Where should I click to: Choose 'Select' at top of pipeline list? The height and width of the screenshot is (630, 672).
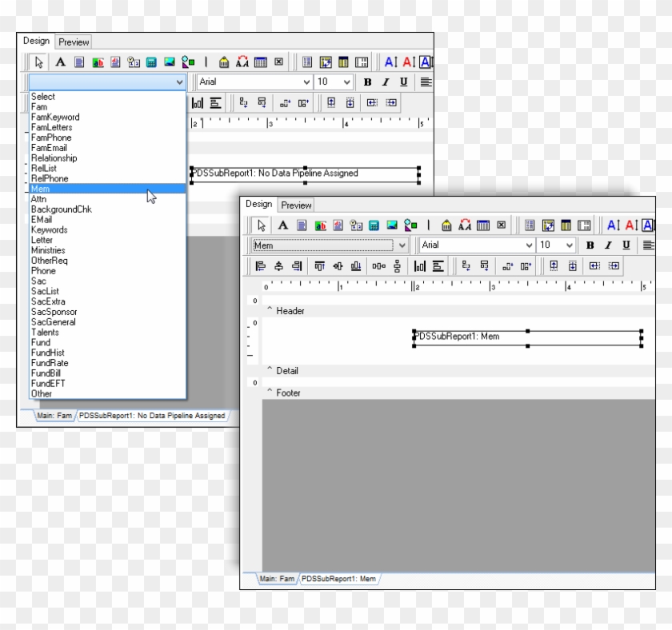pyautogui.click(x=107, y=97)
